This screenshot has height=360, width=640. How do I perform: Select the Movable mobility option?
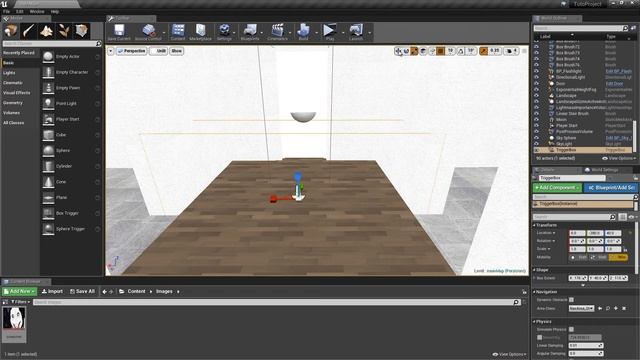click(x=618, y=257)
